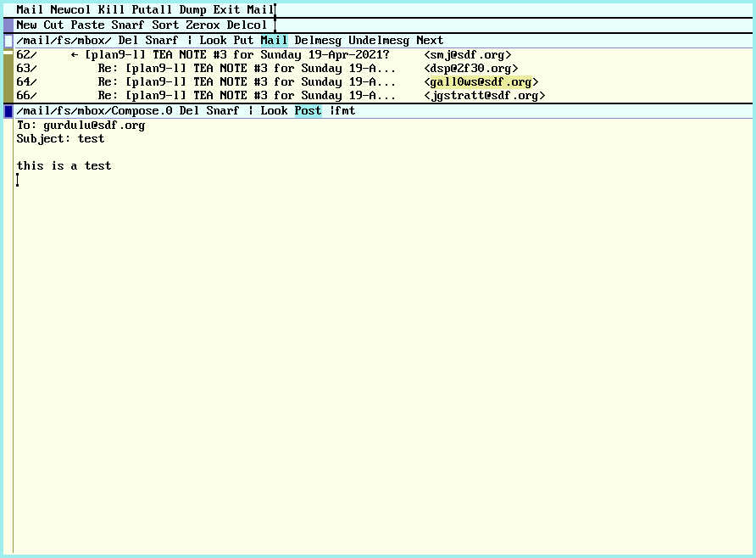Viewport: 756px width, 558px height.
Task: Click the dark blue Compose.0 window layout box
Action: coord(8,111)
